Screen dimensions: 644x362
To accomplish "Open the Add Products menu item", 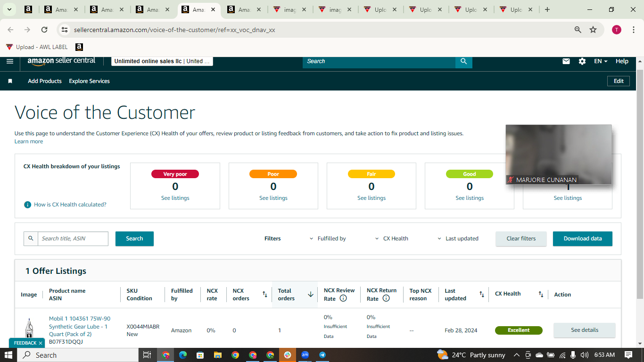I will pos(45,81).
